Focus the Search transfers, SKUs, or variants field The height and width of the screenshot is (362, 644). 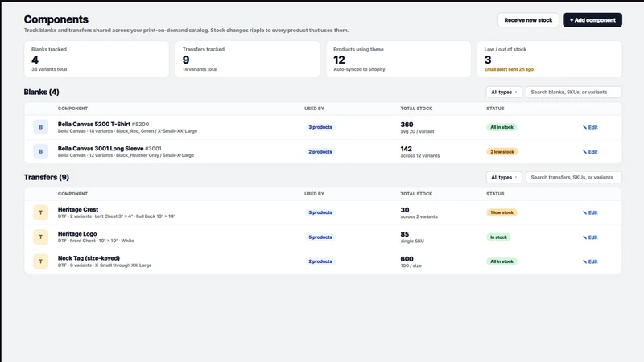tap(574, 177)
